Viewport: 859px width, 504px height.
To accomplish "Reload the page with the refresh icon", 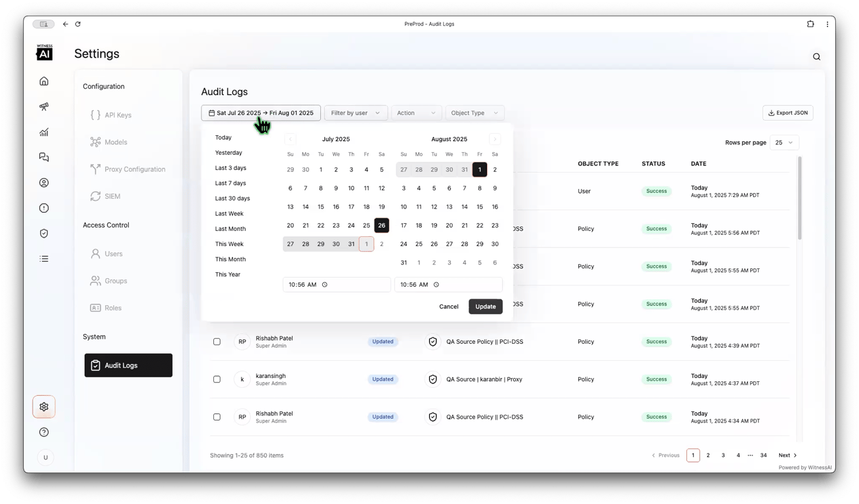I will [x=78, y=24].
